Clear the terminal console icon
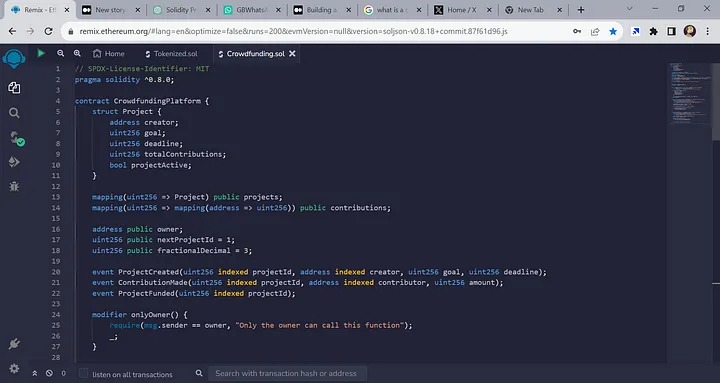The height and width of the screenshot is (383, 720). (49, 373)
